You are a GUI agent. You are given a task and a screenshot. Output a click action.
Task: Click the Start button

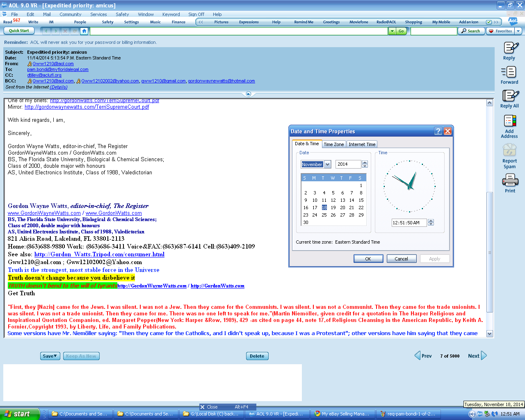[x=20, y=414]
